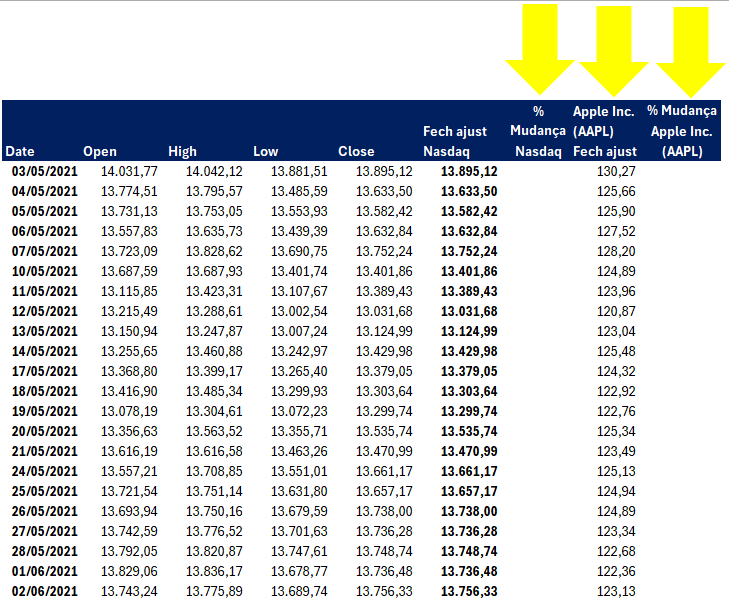Select the Open column header
This screenshot has width=729, height=606.
[x=100, y=151]
